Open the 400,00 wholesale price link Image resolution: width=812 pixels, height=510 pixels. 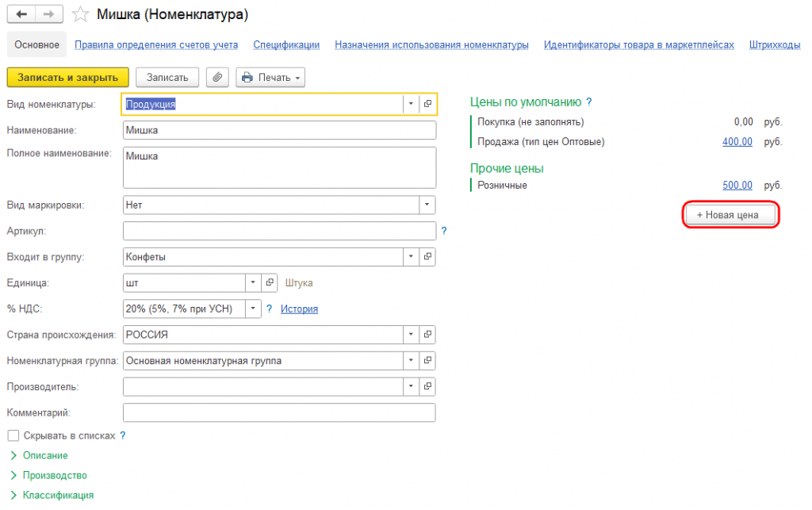[737, 142]
